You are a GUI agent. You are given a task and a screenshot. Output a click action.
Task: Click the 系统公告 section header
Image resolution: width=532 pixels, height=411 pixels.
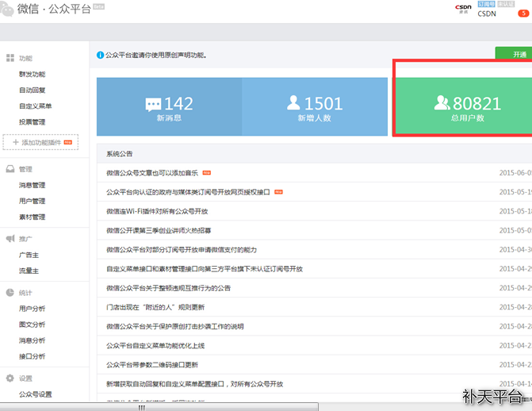120,154
